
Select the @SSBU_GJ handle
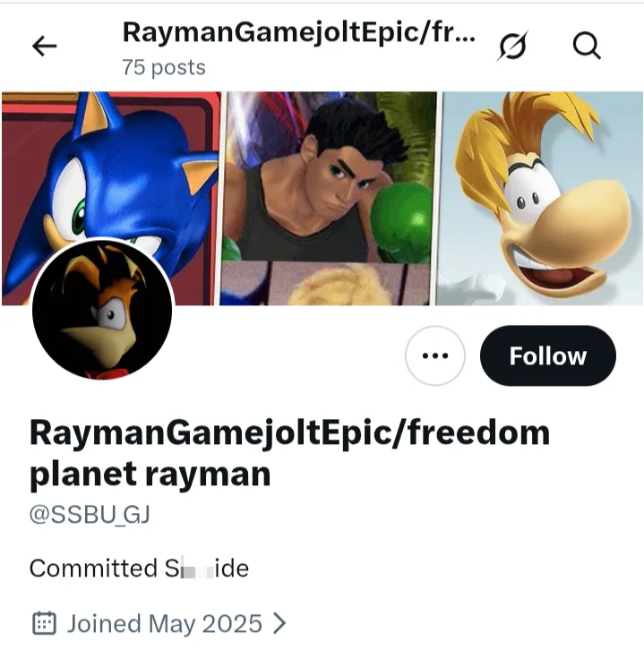(x=89, y=516)
